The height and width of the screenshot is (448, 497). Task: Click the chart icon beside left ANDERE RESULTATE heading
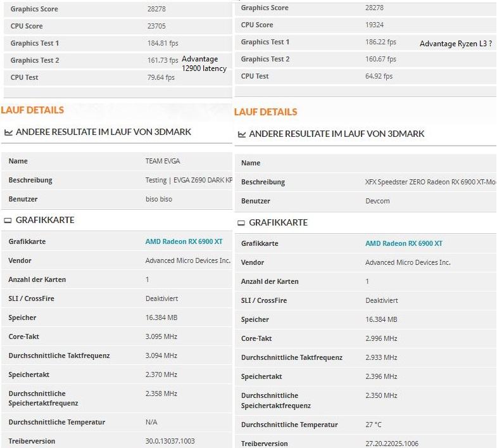point(8,132)
